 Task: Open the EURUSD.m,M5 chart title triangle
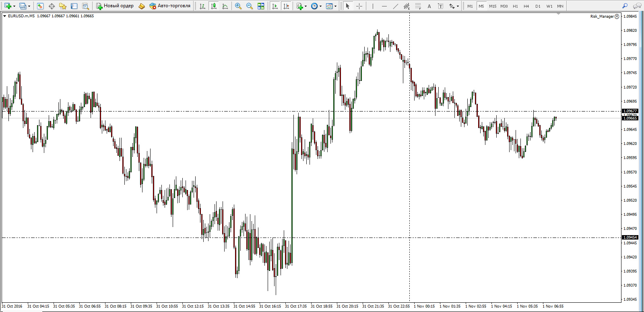4,16
